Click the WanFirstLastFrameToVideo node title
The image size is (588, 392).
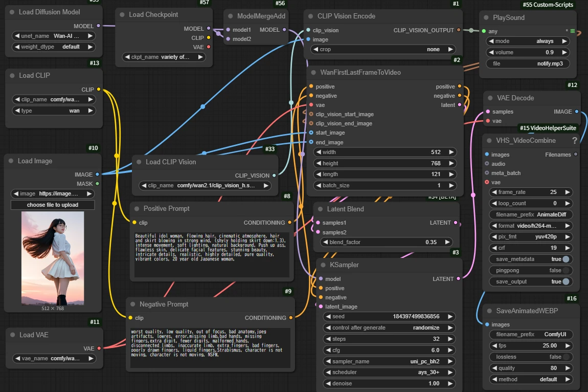pos(360,73)
